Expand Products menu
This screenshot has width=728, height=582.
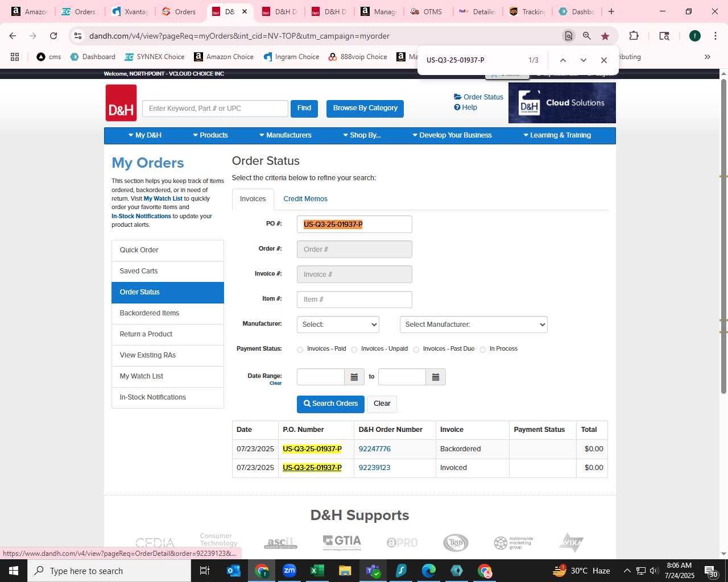(x=210, y=135)
